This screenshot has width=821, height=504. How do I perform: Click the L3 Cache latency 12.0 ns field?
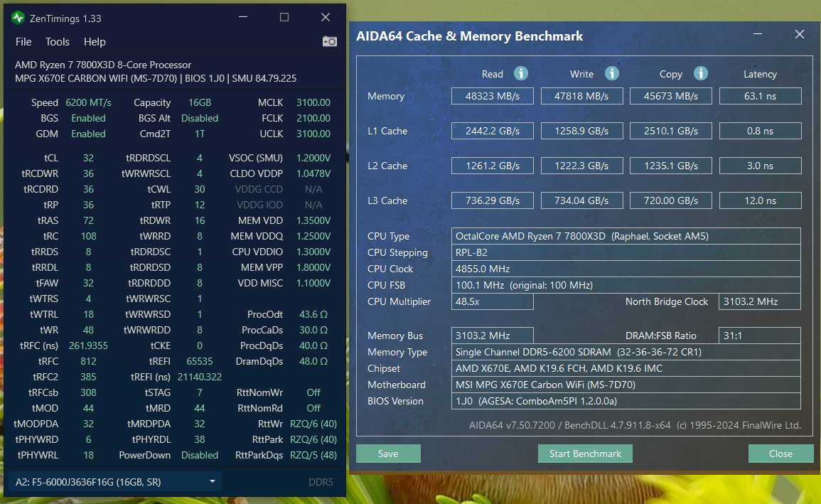(761, 200)
